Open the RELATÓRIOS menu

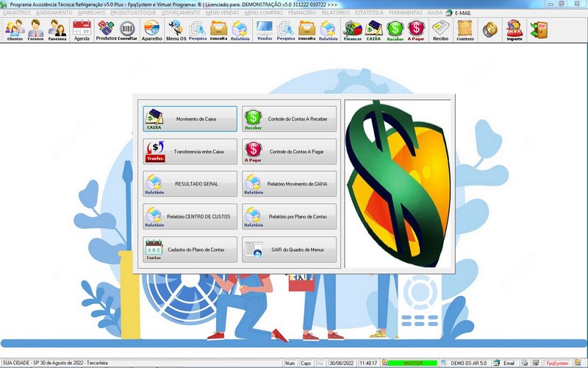tap(335, 13)
